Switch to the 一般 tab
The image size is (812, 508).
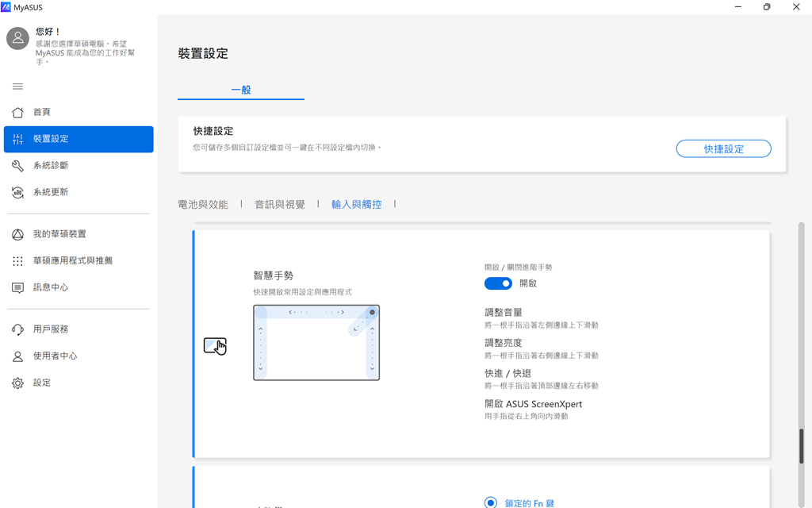[x=241, y=90]
